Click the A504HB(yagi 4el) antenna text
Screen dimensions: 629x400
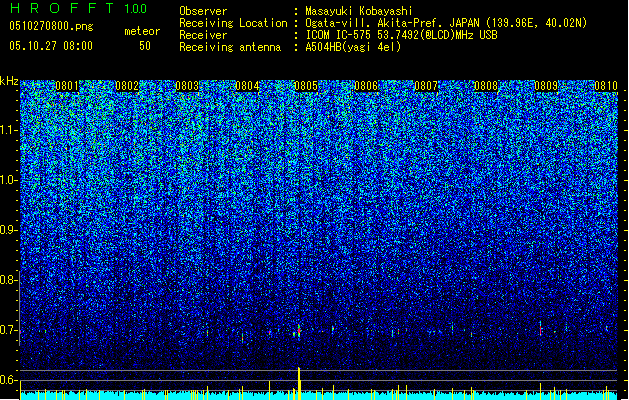pos(353,47)
